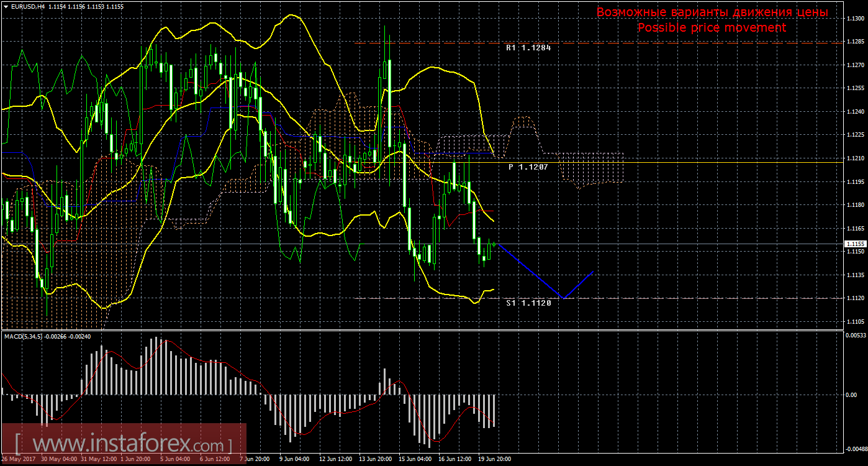The width and height of the screenshot is (868, 466).
Task: Click the current price tag 1.1155
Action: [855, 244]
